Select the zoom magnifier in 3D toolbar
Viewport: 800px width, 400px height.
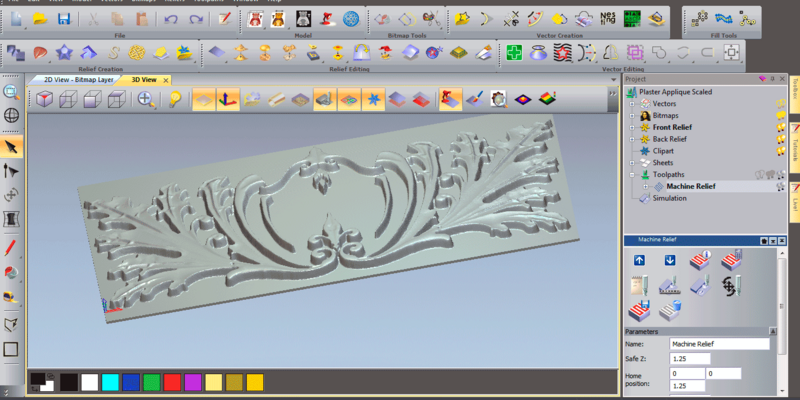coord(147,99)
